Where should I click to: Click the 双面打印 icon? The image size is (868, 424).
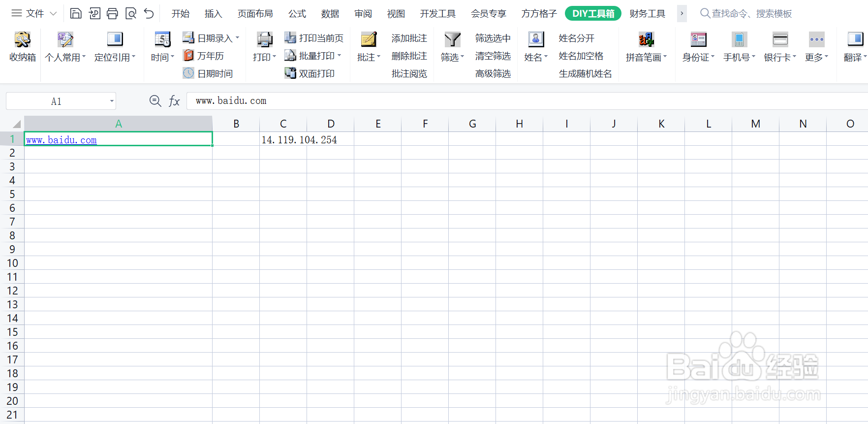(290, 73)
